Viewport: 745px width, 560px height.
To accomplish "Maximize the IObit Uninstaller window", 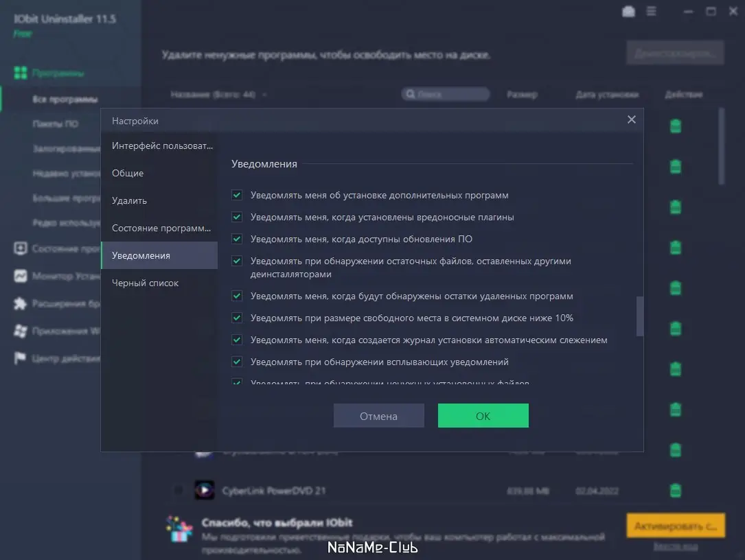I will point(711,12).
